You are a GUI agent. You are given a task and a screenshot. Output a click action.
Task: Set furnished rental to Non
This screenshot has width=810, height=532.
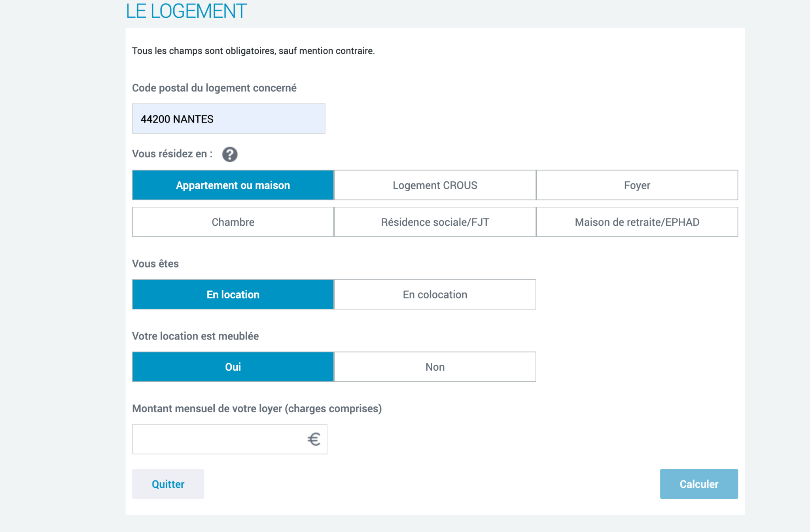coord(435,367)
